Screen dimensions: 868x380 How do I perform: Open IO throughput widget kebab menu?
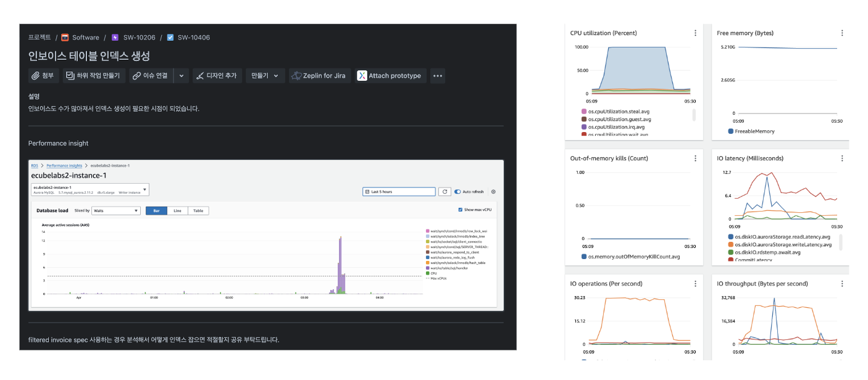click(842, 284)
